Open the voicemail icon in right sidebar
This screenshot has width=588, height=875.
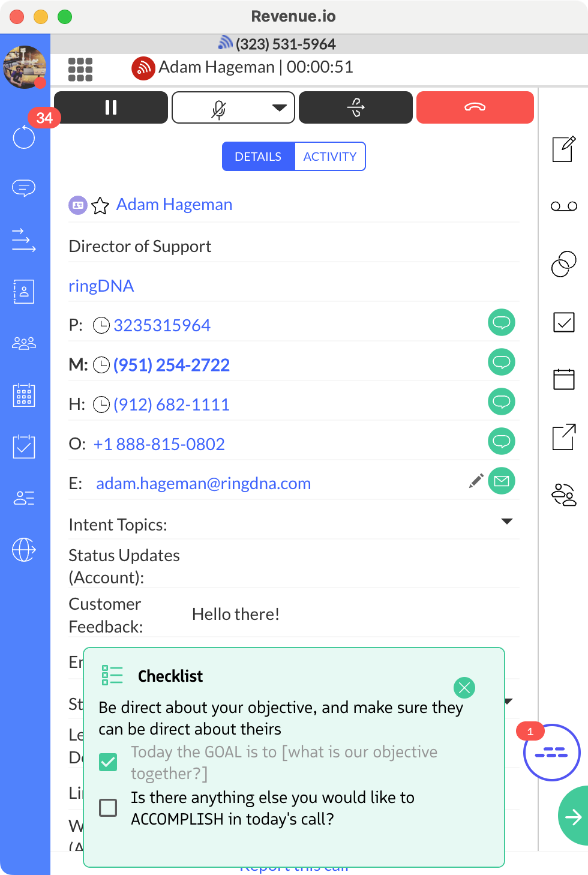[x=563, y=206]
